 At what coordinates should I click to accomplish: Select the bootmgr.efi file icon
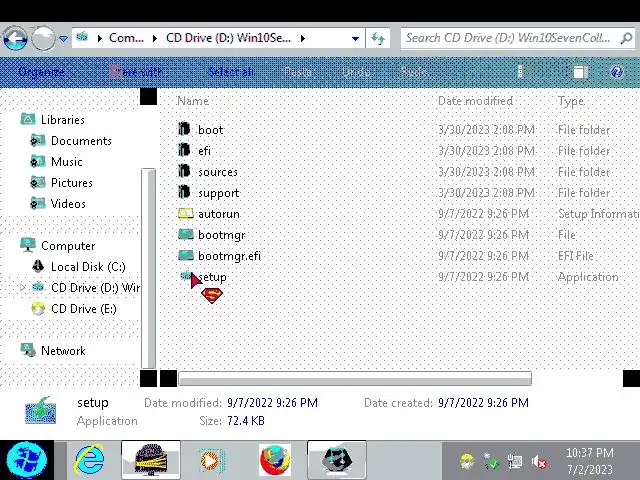[186, 256]
